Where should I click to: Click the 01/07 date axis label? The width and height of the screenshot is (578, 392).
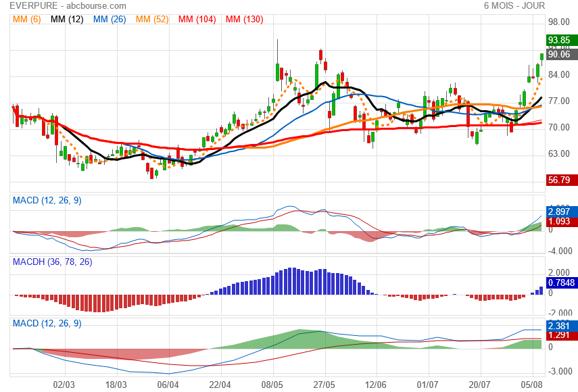[428, 385]
